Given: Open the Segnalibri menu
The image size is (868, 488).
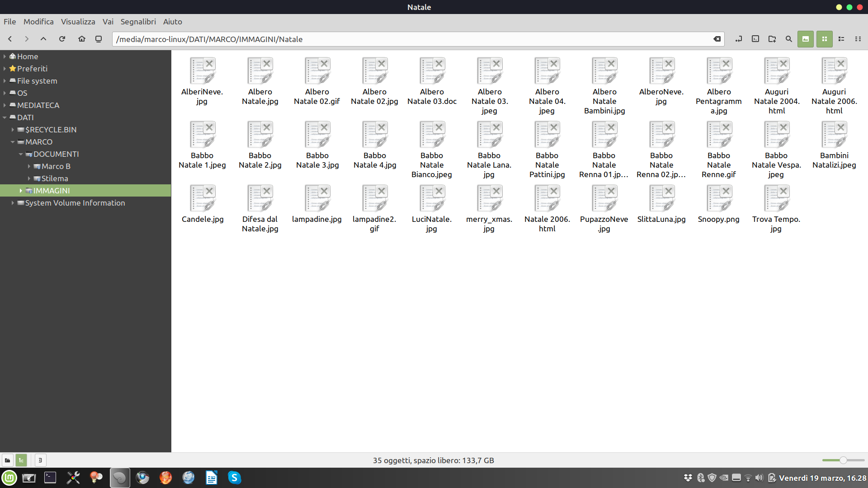Looking at the screenshot, I should (x=138, y=22).
